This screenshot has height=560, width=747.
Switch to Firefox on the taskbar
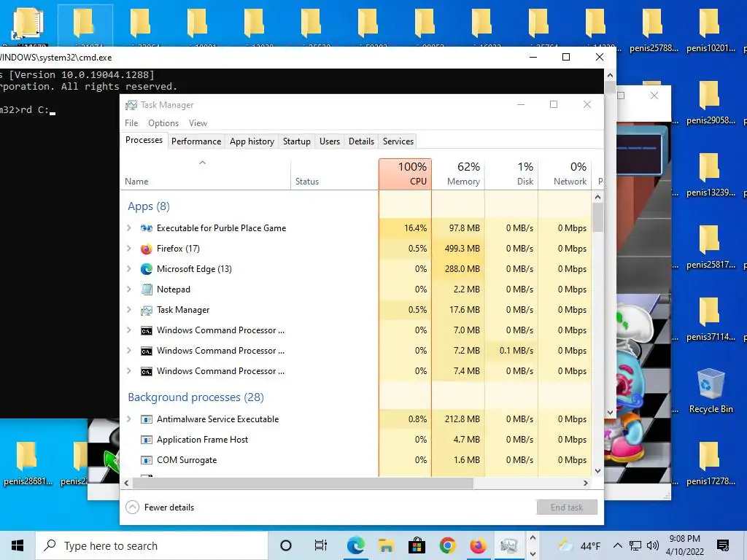477,545
